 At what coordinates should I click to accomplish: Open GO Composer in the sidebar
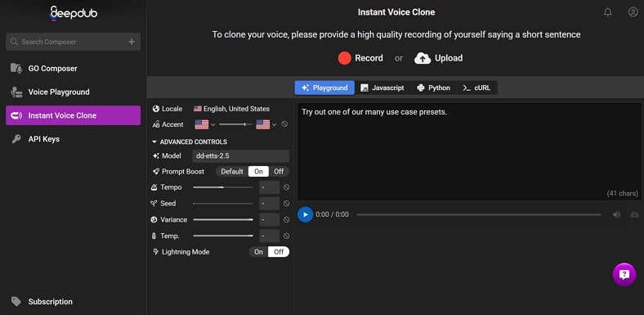pos(73,68)
